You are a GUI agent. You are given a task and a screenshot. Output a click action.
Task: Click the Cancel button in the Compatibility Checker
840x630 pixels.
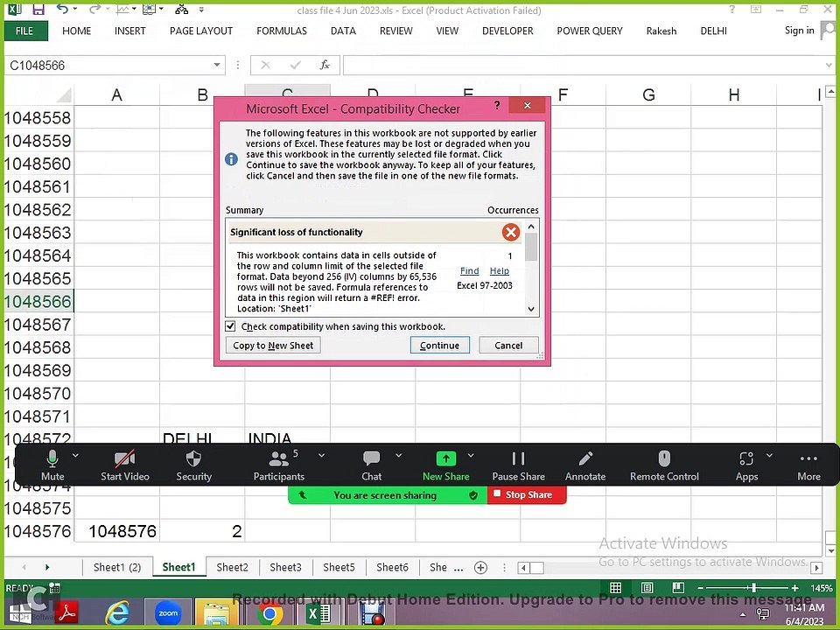[x=508, y=346]
